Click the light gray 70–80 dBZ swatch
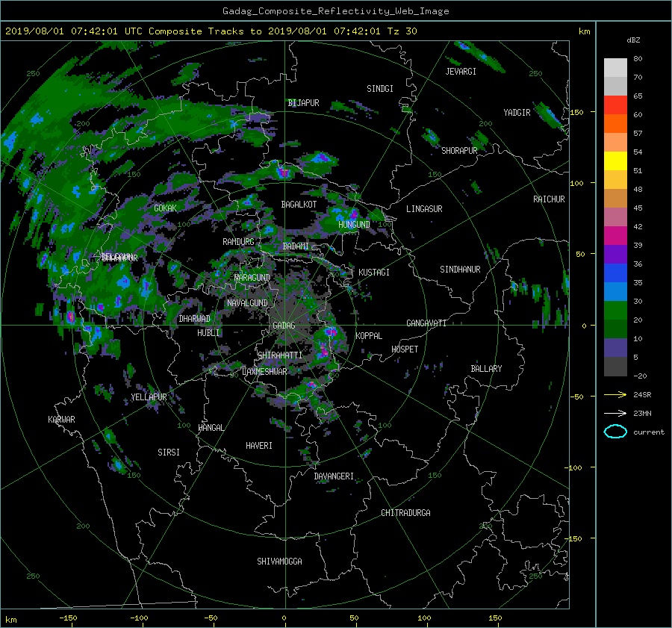 click(615, 68)
